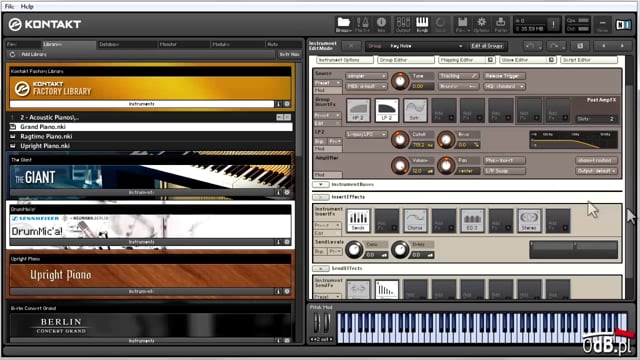The height and width of the screenshot is (360, 640).
Task: Open the Source Preset dropdown
Action: (328, 83)
